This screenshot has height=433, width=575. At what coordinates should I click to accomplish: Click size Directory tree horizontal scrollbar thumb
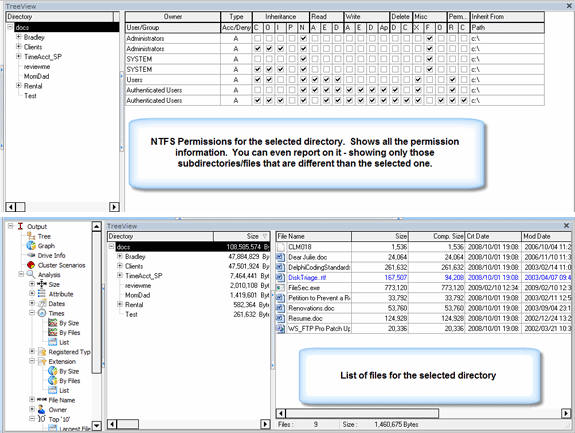[128, 424]
